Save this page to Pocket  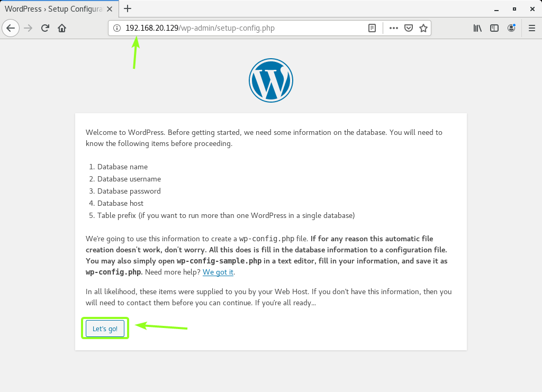point(409,28)
